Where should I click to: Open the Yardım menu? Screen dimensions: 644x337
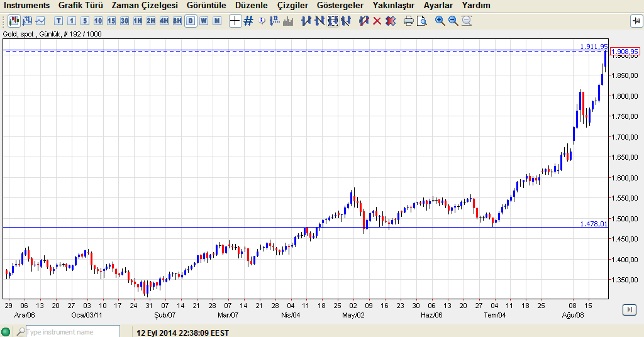476,5
